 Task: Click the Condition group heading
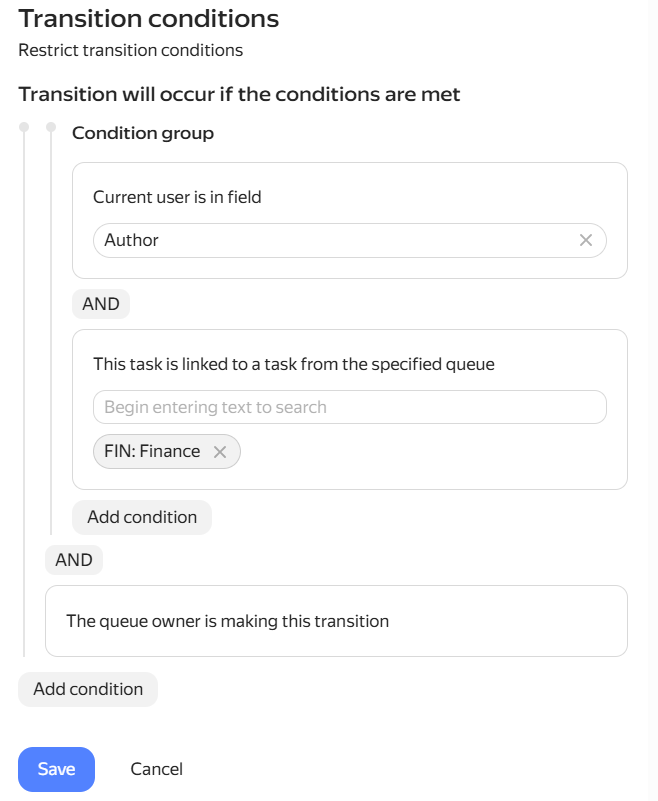pos(143,133)
